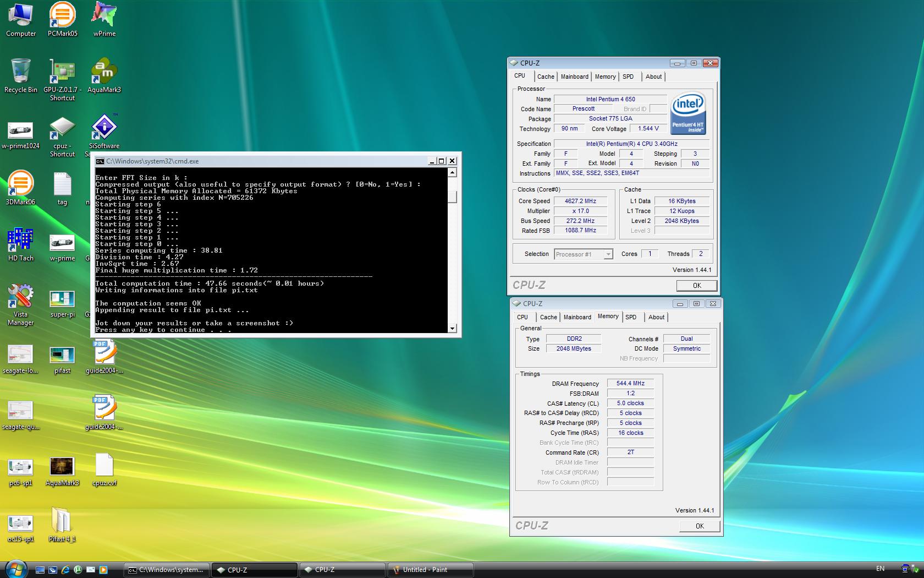Click the cmd.exe title bar icon
Viewport: 924px width, 578px height.
100,161
